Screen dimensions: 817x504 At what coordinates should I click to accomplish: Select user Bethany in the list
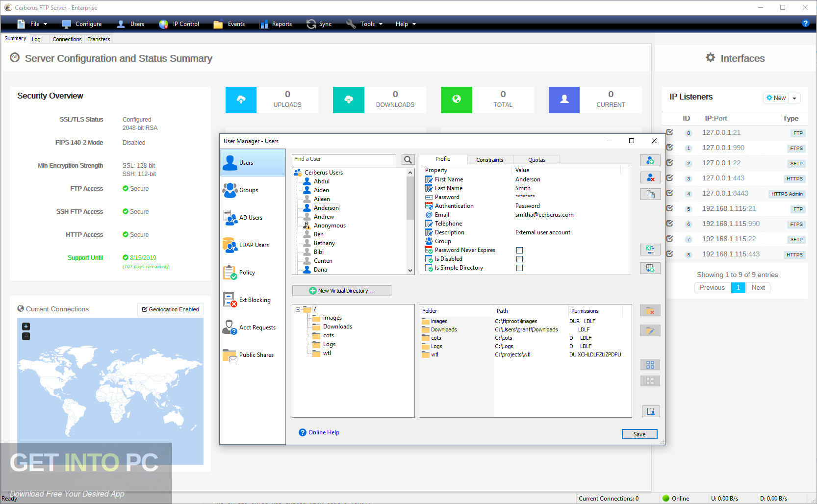pyautogui.click(x=324, y=243)
